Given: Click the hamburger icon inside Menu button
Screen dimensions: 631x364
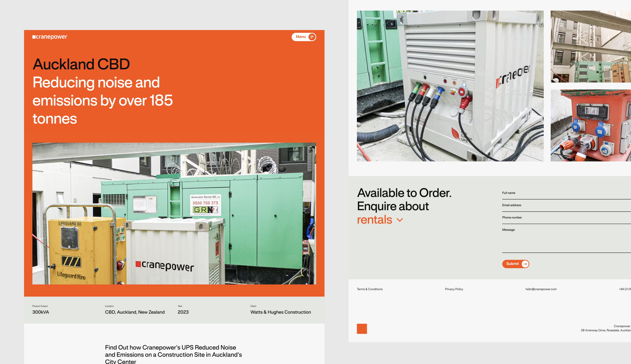Looking at the screenshot, I should pyautogui.click(x=312, y=37).
